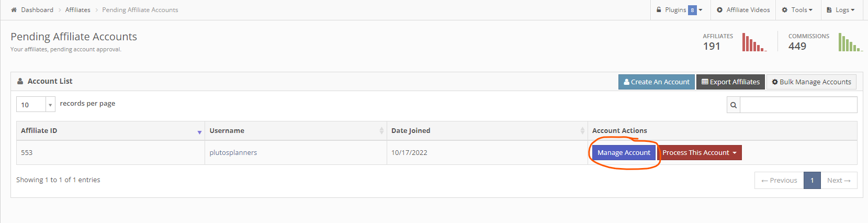868x223 pixels.
Task: Click the Account List user icon
Action: point(20,81)
